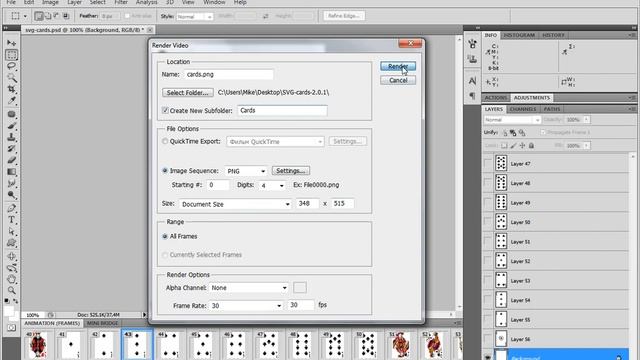
Task: Open the Alpha Channel dropdown
Action: pos(249,288)
